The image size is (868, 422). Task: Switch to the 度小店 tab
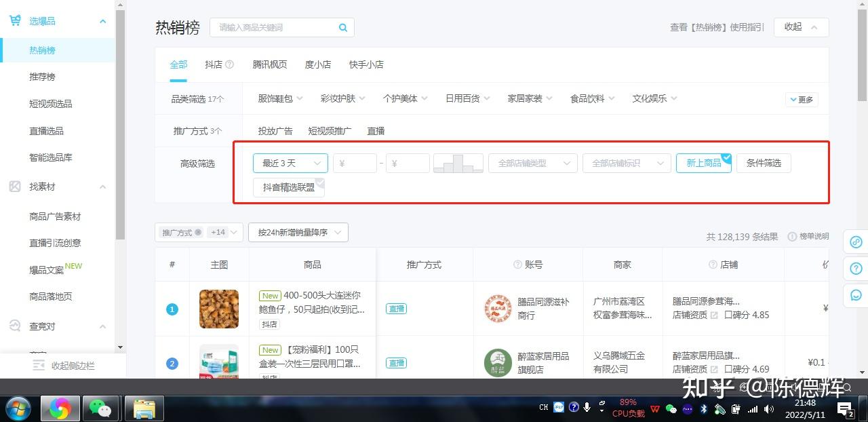click(318, 64)
